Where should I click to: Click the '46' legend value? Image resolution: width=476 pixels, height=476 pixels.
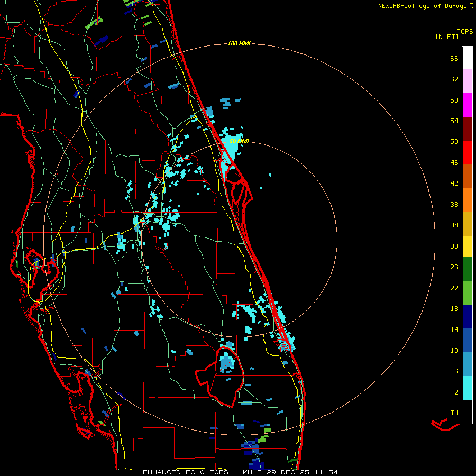tap(454, 163)
